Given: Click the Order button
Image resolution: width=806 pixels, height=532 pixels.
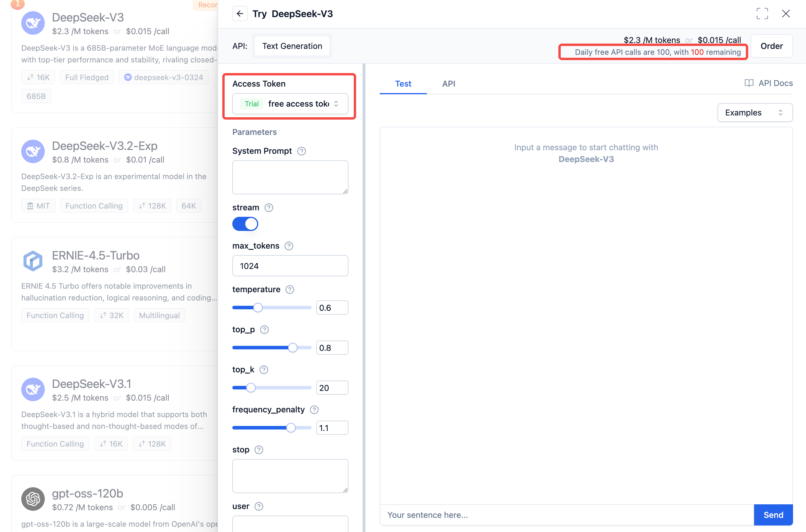Looking at the screenshot, I should pos(772,46).
